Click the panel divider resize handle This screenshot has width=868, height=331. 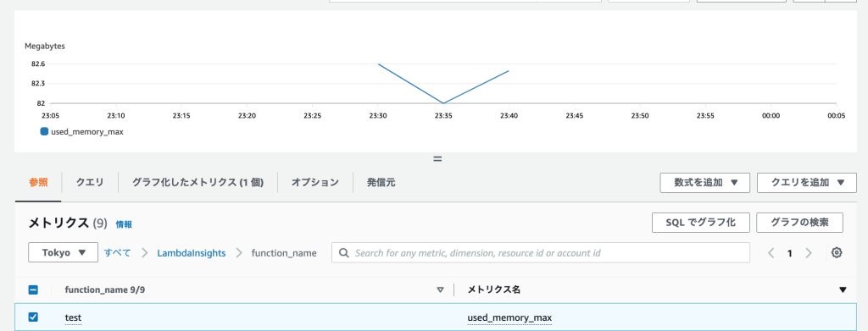(x=437, y=159)
